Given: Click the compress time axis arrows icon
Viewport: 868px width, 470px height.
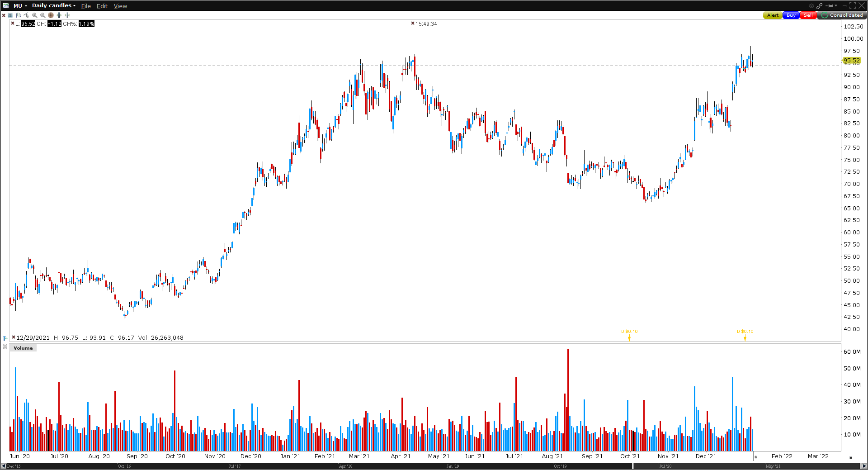Looking at the screenshot, I should (x=67, y=15).
